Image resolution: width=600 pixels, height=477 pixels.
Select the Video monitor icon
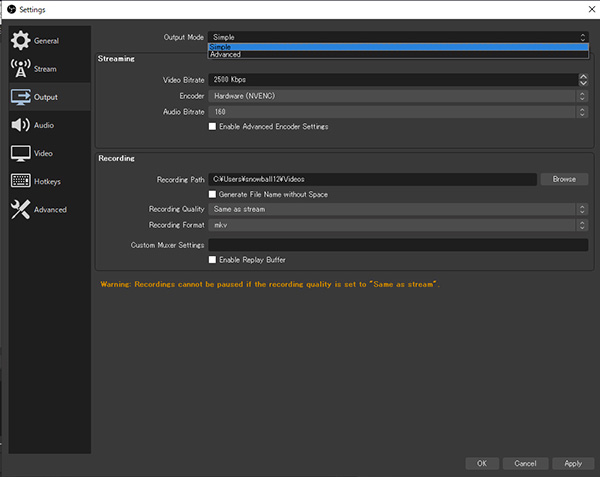click(x=21, y=153)
